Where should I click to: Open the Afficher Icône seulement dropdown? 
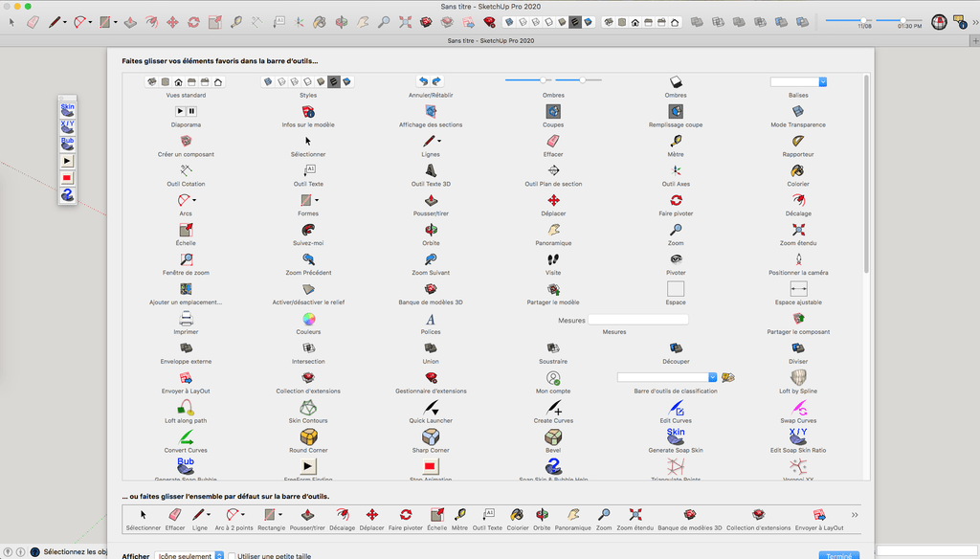coord(189,556)
